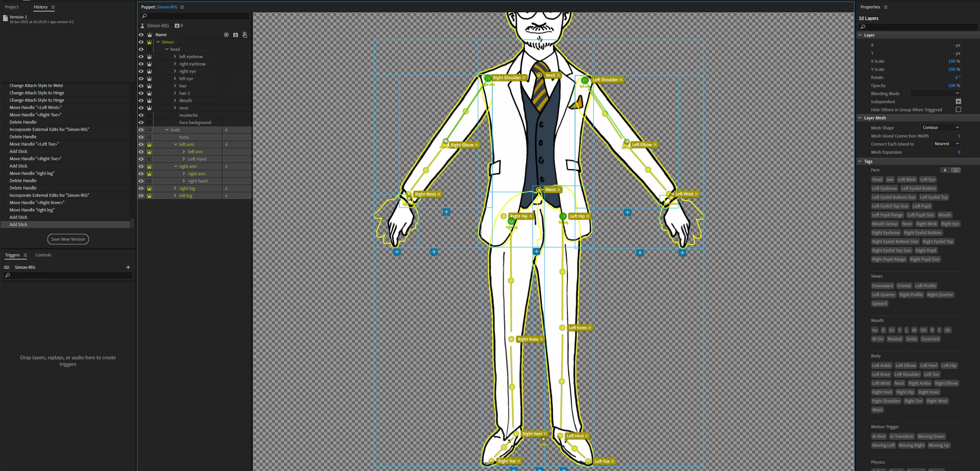The image size is (980, 471).
Task: Hide the mustache layer with eye icon
Action: pyautogui.click(x=141, y=115)
